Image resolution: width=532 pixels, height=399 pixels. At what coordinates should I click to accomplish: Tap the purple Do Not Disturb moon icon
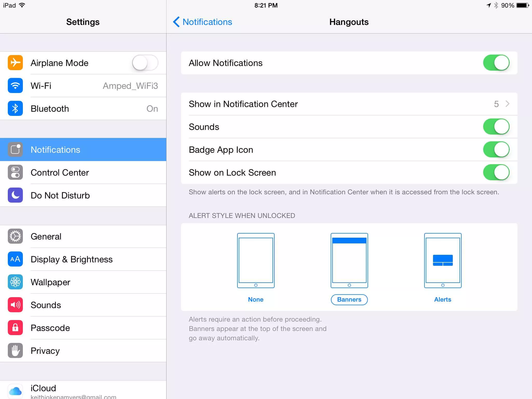coord(15,195)
